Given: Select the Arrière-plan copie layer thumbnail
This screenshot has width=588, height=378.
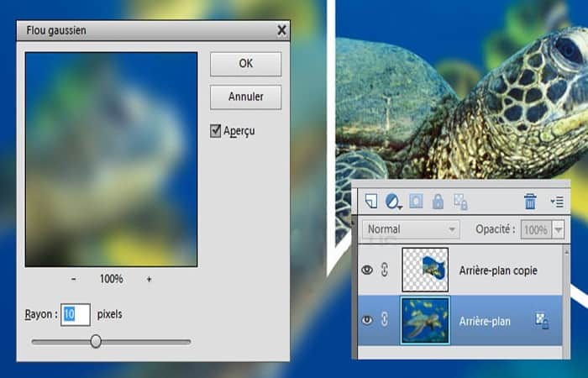Looking at the screenshot, I should click(x=425, y=270).
